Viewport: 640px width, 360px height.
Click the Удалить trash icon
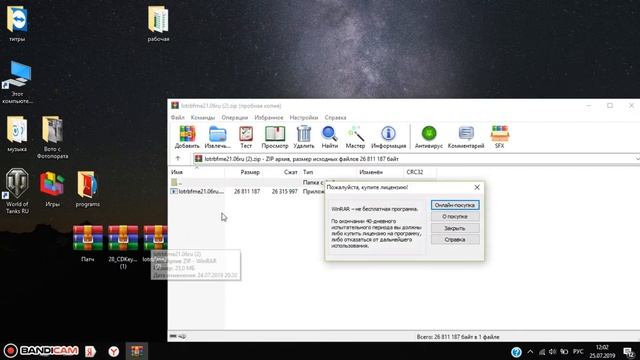pos(304,137)
